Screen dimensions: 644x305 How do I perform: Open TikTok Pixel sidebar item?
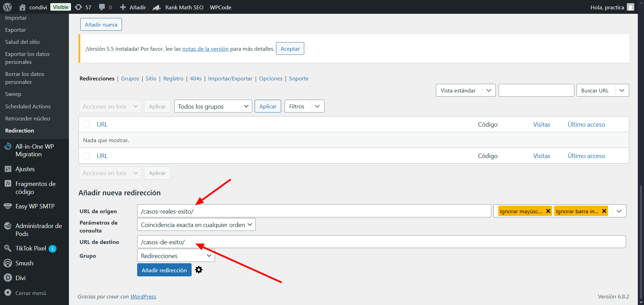[x=31, y=248]
